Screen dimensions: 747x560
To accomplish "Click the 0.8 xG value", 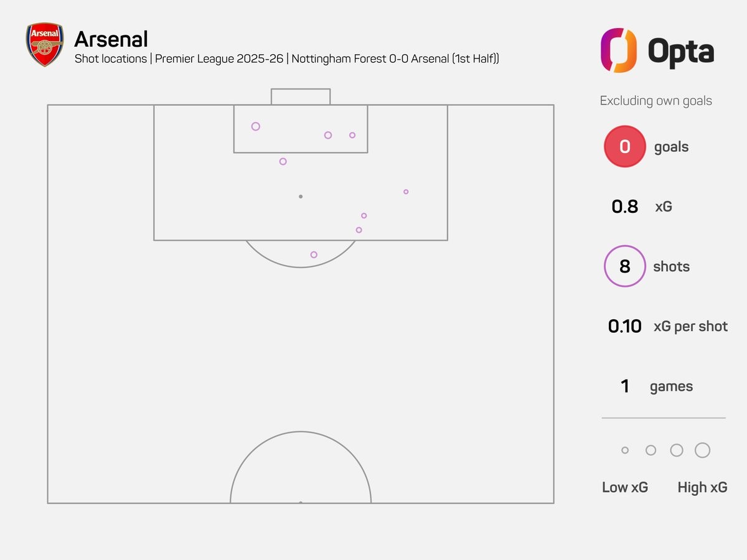I will click(625, 207).
